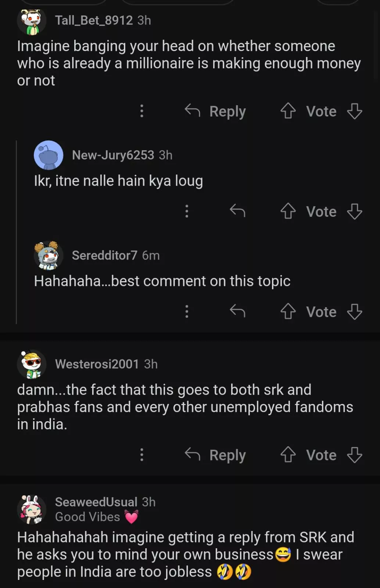Click reply arrow on Seredditor7's comment
The width and height of the screenshot is (380, 588).
(x=237, y=311)
